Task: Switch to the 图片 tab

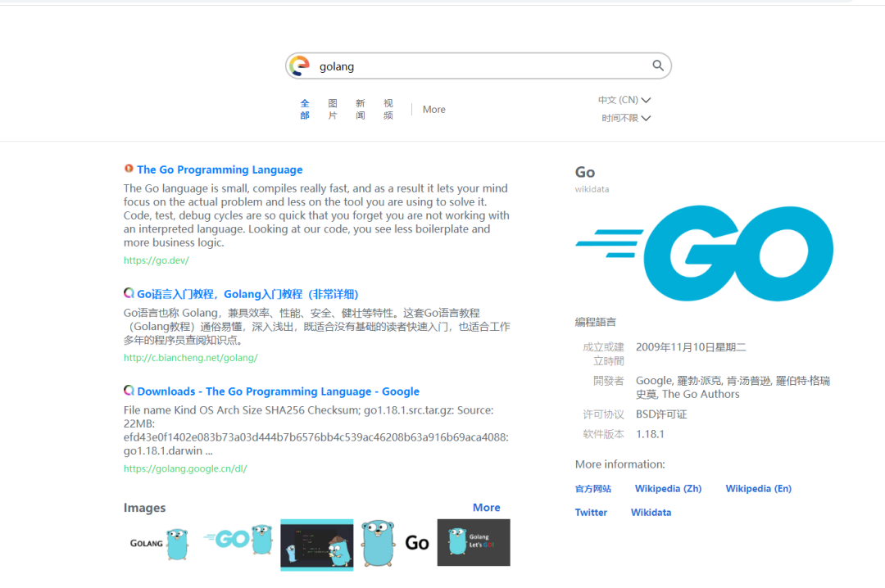Action: point(333,110)
